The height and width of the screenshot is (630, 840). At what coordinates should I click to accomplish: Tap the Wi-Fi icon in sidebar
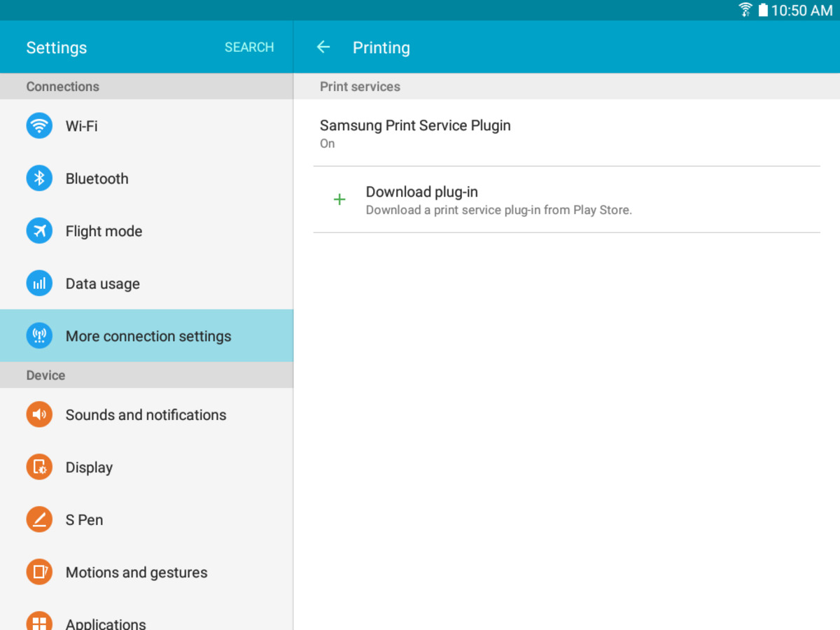click(39, 126)
